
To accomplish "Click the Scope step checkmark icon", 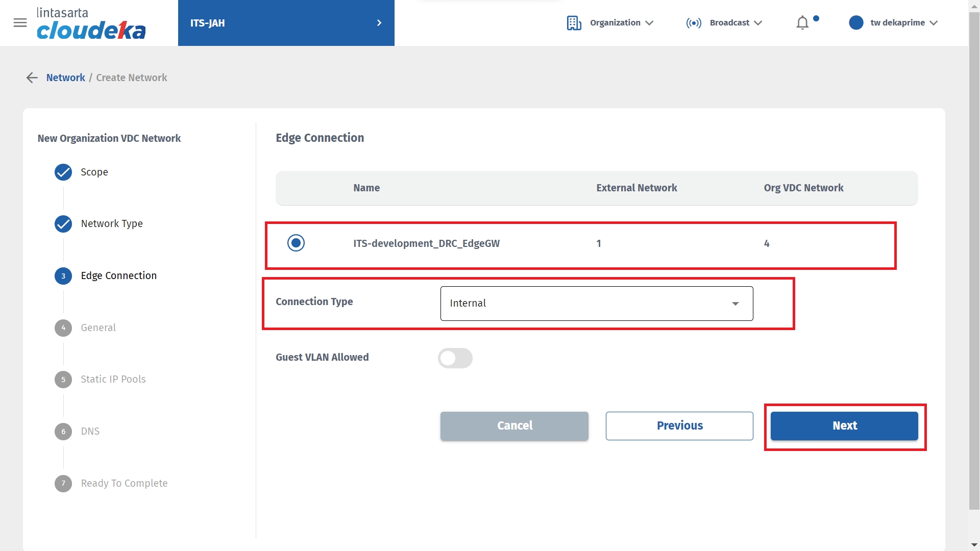I will (x=63, y=172).
